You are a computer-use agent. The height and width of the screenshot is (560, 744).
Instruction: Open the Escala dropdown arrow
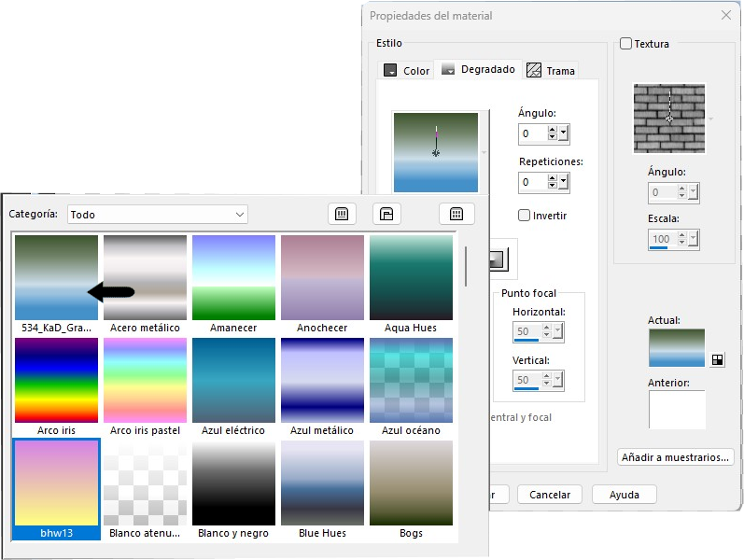pos(694,239)
